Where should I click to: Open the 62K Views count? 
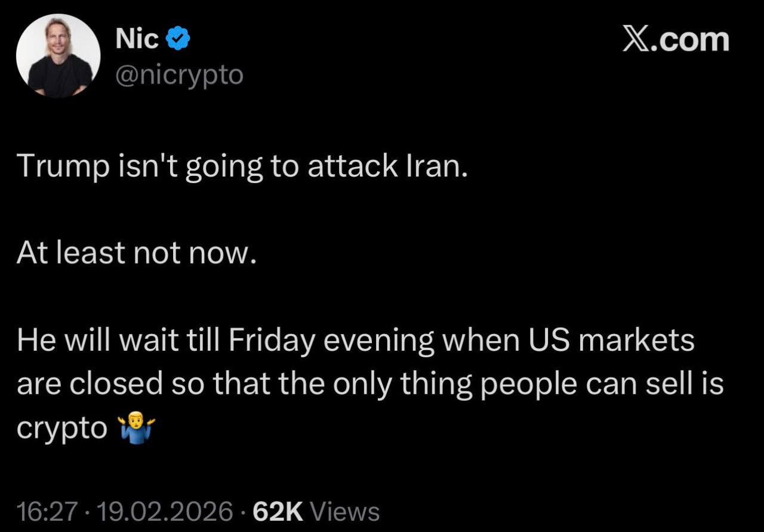pyautogui.click(x=278, y=512)
